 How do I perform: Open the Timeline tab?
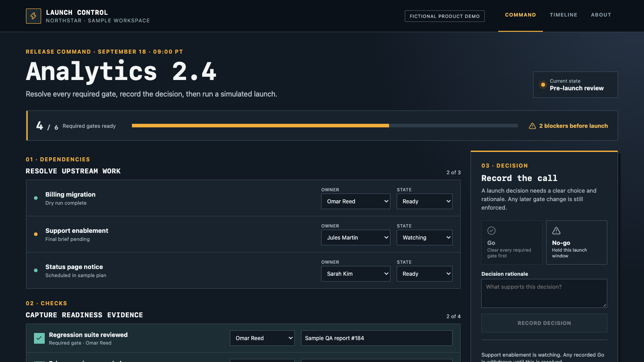563,15
